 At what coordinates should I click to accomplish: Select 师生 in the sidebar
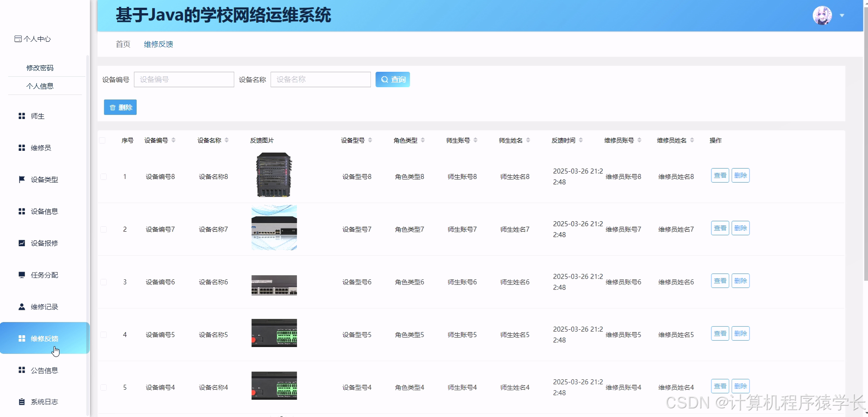coord(39,116)
